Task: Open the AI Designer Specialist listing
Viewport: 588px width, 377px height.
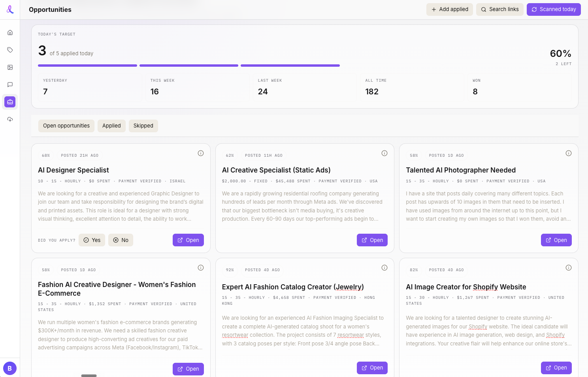Action: 188,240
